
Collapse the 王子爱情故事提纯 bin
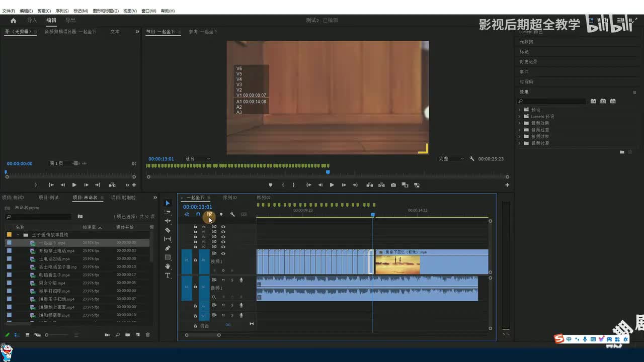(x=18, y=235)
